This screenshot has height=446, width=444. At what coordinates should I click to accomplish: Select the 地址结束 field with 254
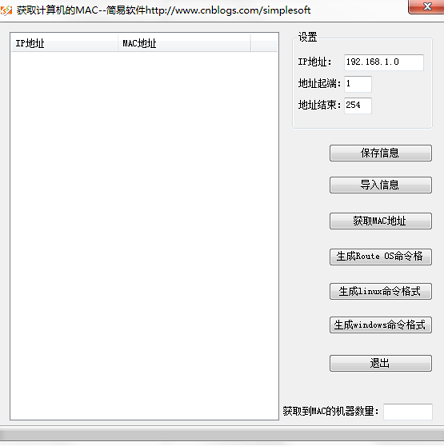click(358, 106)
